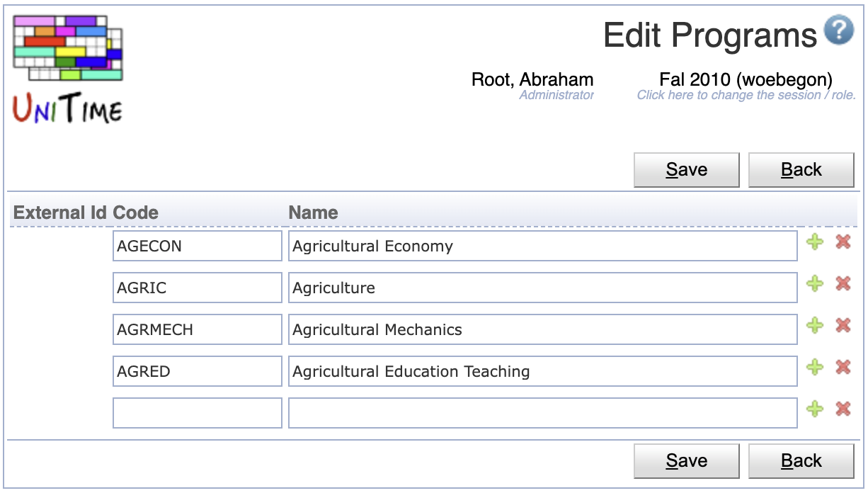Add a row after AGRMECH using plus icon
Screen dimensions: 868x493
816,326
